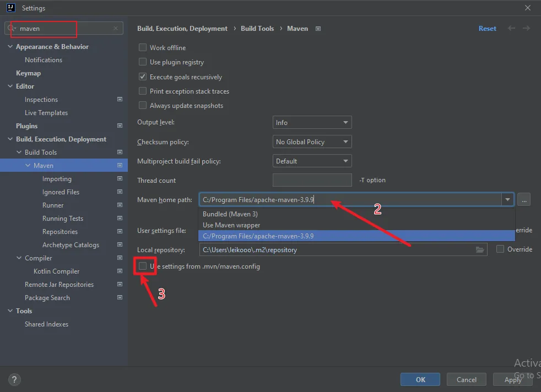
Task: Click the project icon next to Plugins
Action: 120,126
